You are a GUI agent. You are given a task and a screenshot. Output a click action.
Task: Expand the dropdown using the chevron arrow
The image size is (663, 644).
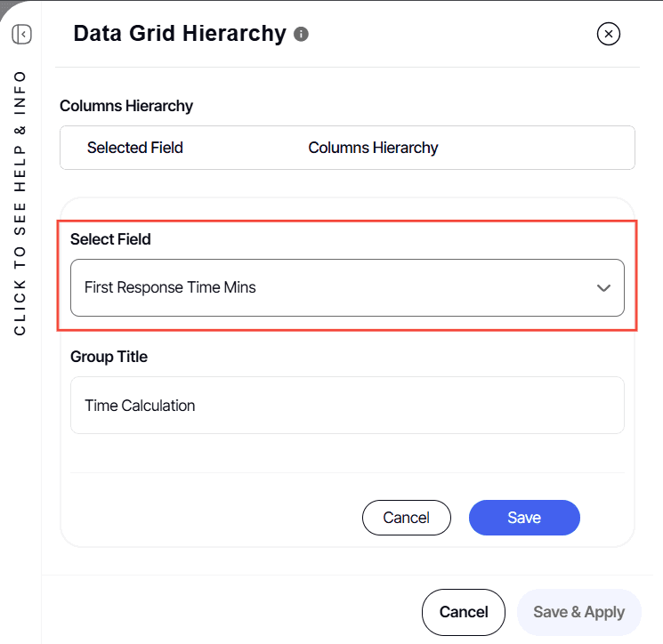click(x=603, y=288)
